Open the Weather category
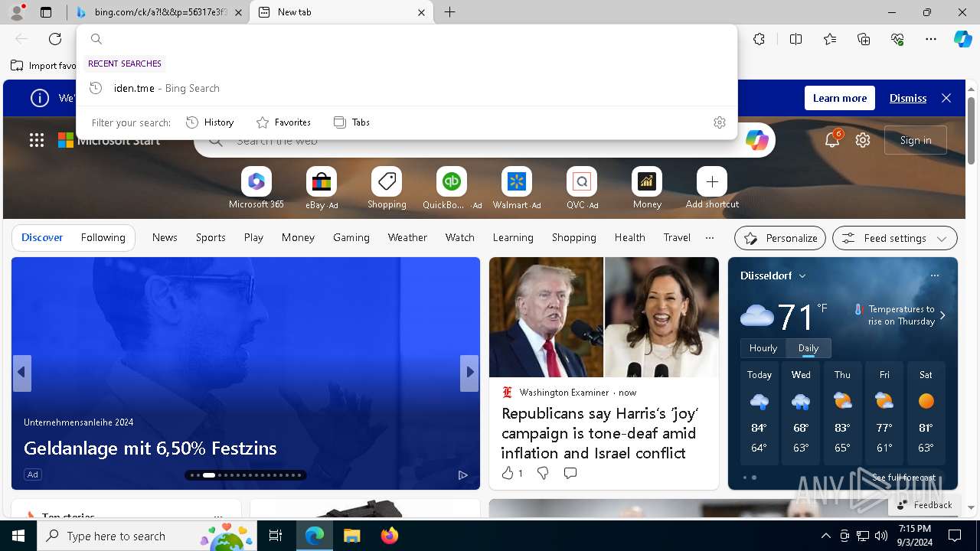The image size is (980, 551). pos(407,238)
